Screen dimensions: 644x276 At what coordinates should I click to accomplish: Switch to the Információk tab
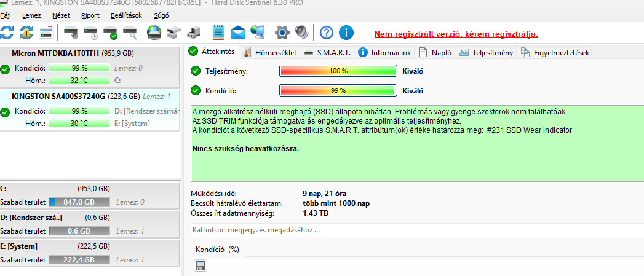tap(385, 53)
